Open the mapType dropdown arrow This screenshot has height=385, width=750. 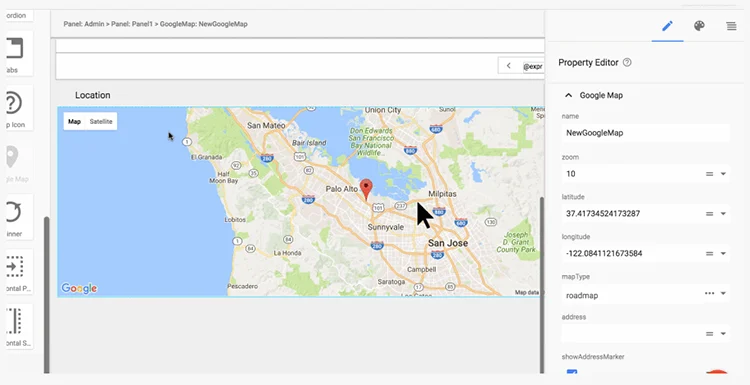point(723,293)
